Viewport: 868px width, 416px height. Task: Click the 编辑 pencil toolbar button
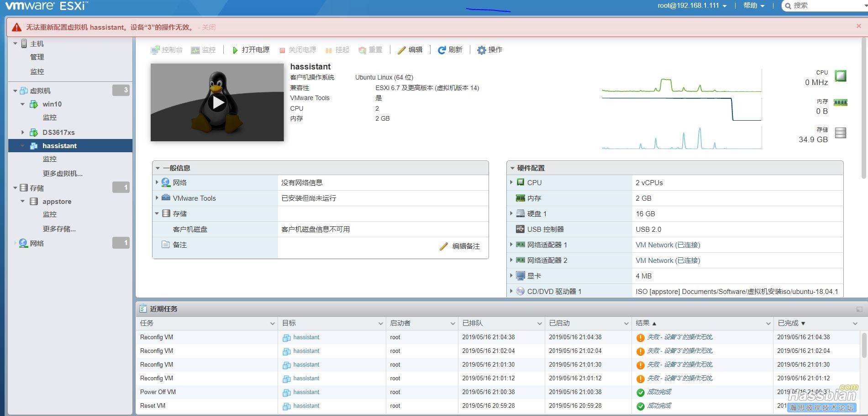pos(410,50)
